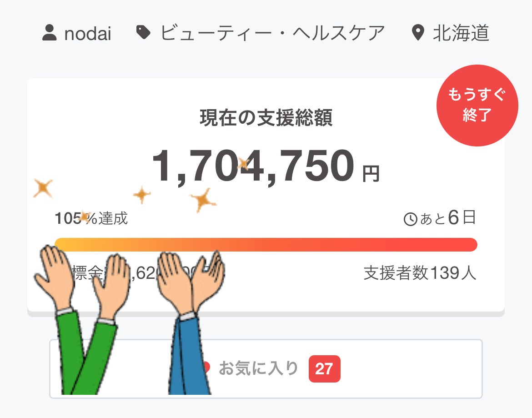532x418 pixels.
Task: Click the clock icon beside remaining days
Action: click(410, 220)
